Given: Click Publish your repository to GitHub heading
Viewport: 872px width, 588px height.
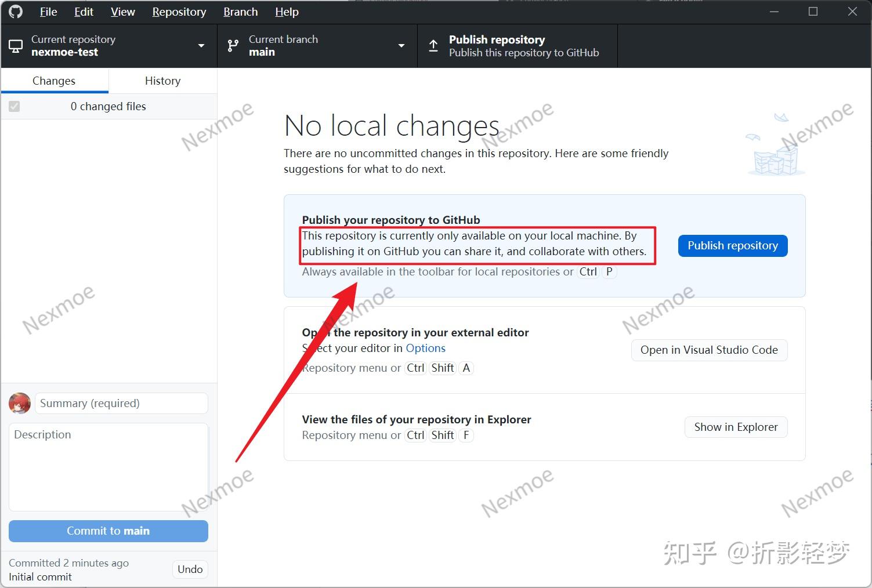Looking at the screenshot, I should click(x=391, y=220).
